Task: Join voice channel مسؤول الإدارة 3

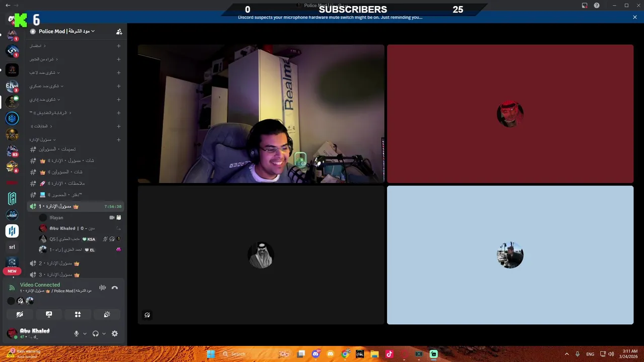Action: 75,275
